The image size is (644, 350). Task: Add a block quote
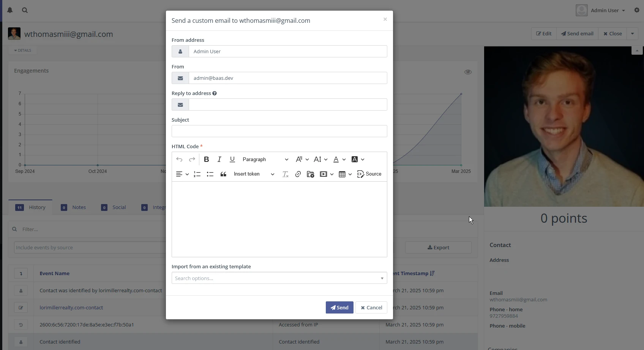coord(223,174)
